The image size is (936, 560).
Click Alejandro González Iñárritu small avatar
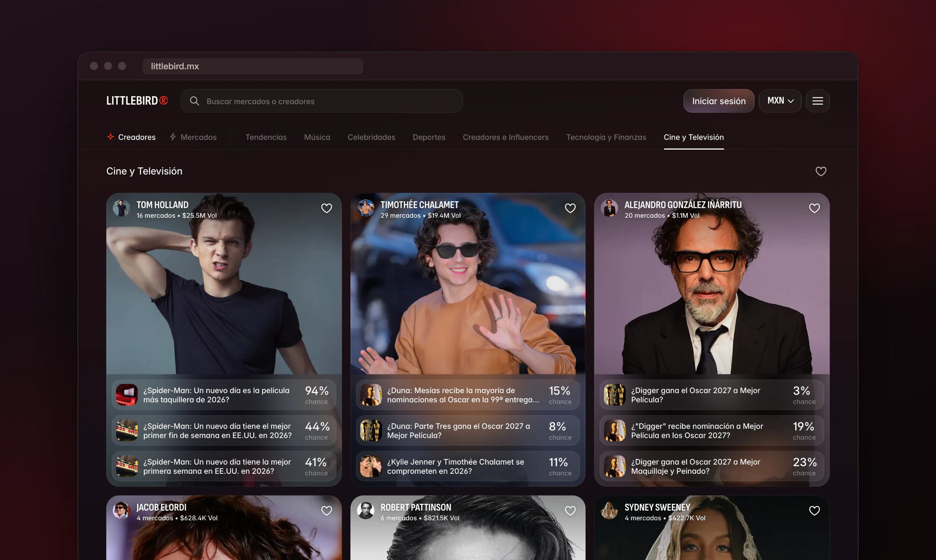coord(609,208)
